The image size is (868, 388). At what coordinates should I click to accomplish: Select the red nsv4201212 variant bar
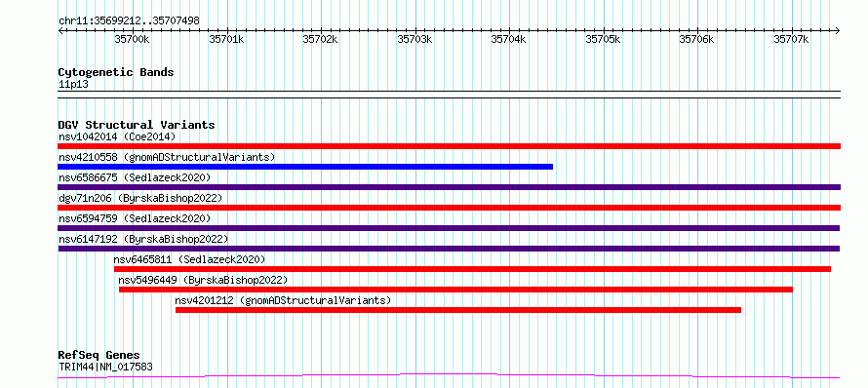458,310
